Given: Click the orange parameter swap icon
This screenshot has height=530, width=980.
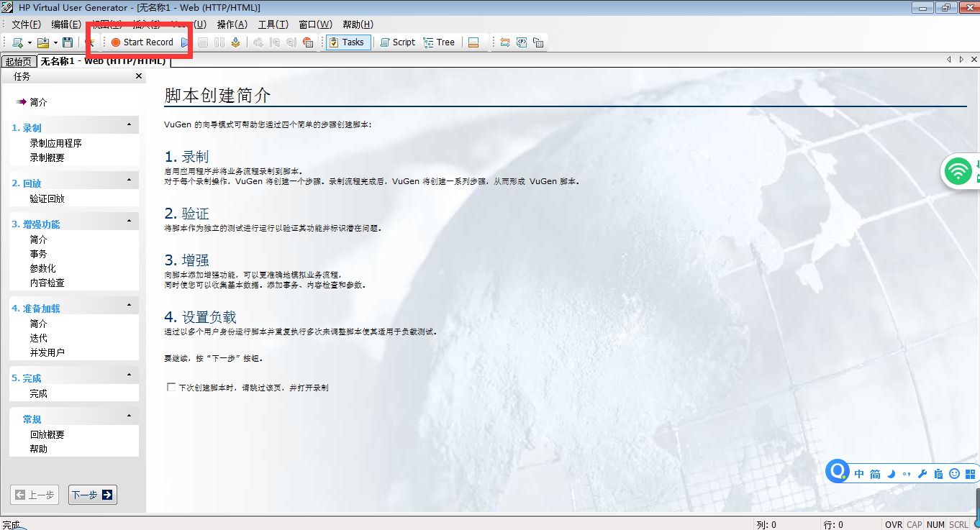Looking at the screenshot, I should pyautogui.click(x=505, y=42).
